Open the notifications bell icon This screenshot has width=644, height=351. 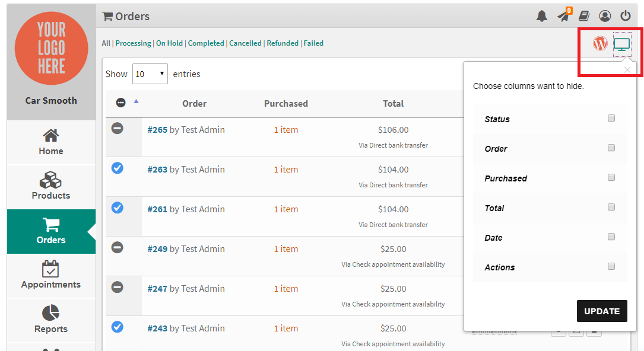pos(542,16)
